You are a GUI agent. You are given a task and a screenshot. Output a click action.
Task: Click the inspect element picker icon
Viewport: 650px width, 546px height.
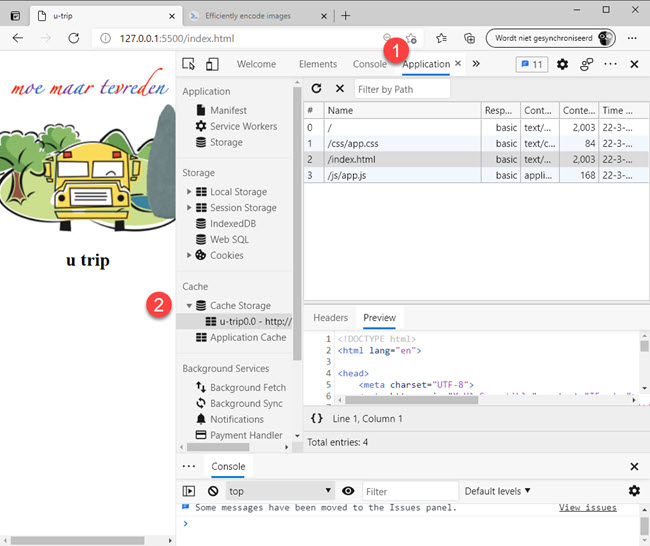click(x=189, y=64)
